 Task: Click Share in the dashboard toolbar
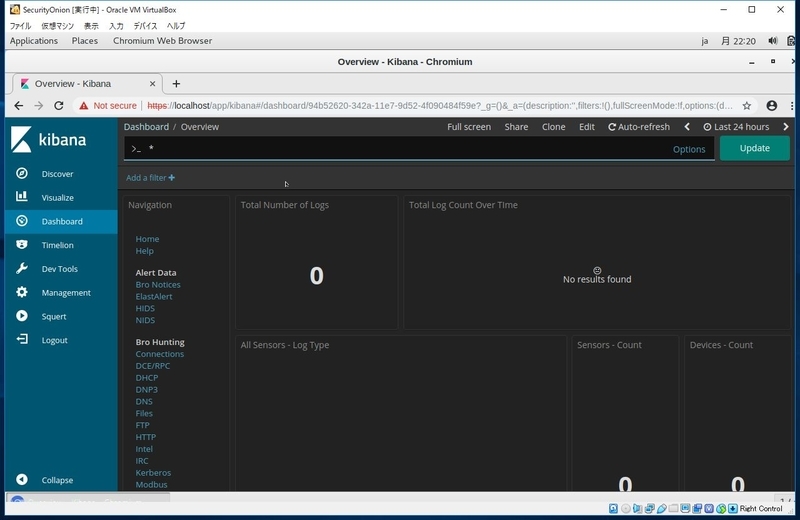[516, 127]
